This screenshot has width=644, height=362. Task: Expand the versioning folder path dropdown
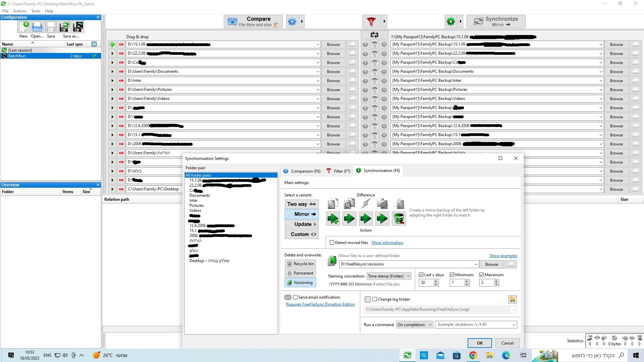pos(476,264)
